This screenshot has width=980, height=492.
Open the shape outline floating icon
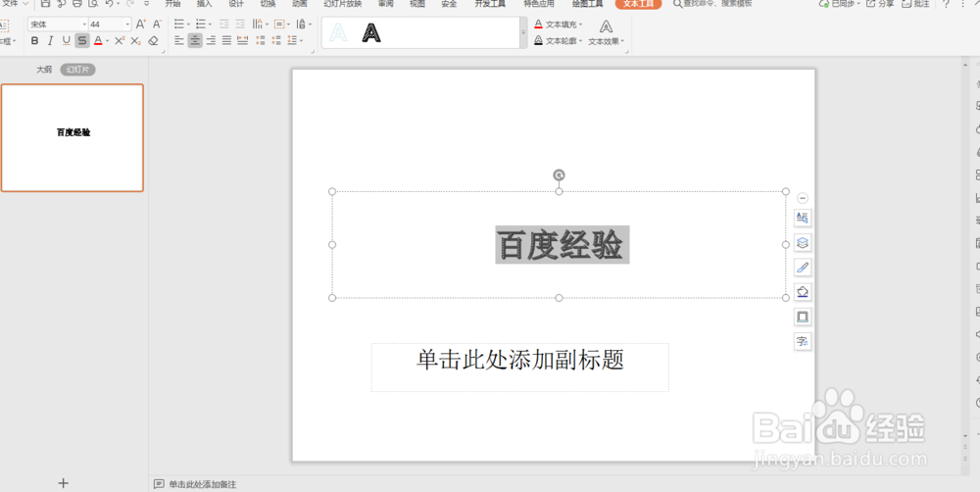pos(804,317)
